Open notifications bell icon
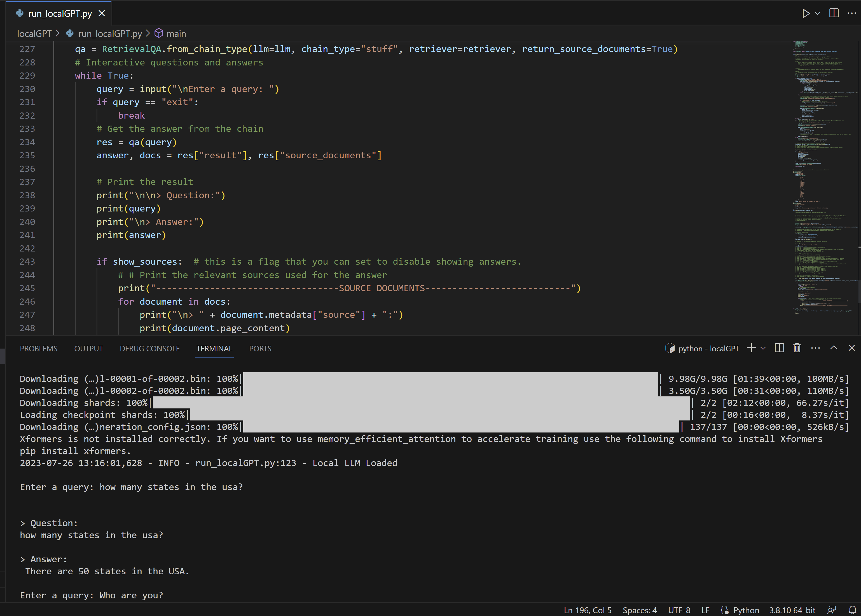This screenshot has width=861, height=616. [852, 610]
